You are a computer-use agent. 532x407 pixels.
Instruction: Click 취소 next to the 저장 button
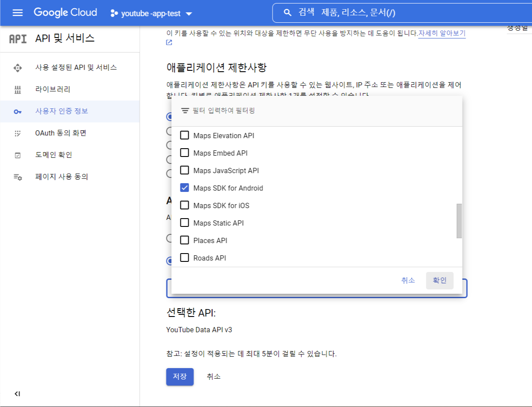pos(214,376)
